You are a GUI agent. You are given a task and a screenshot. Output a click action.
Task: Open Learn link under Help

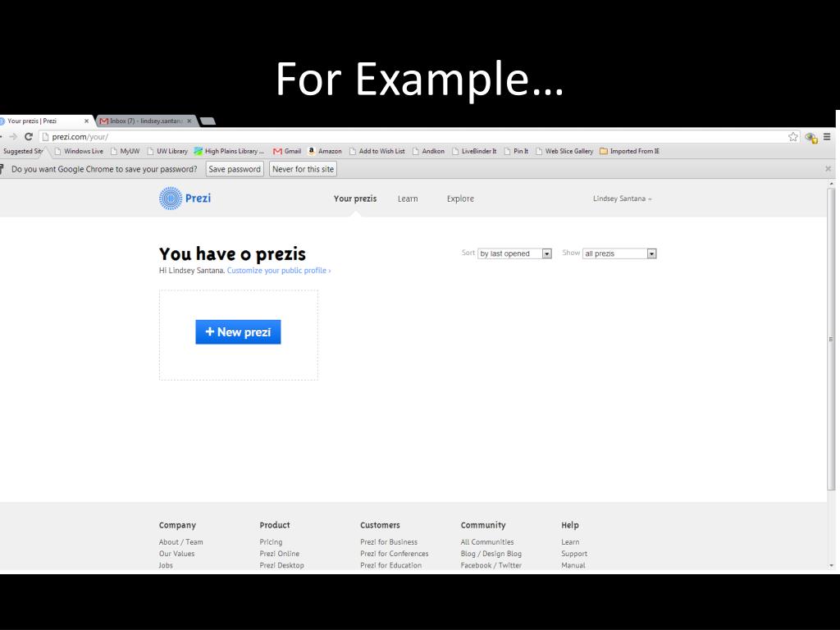click(x=570, y=542)
